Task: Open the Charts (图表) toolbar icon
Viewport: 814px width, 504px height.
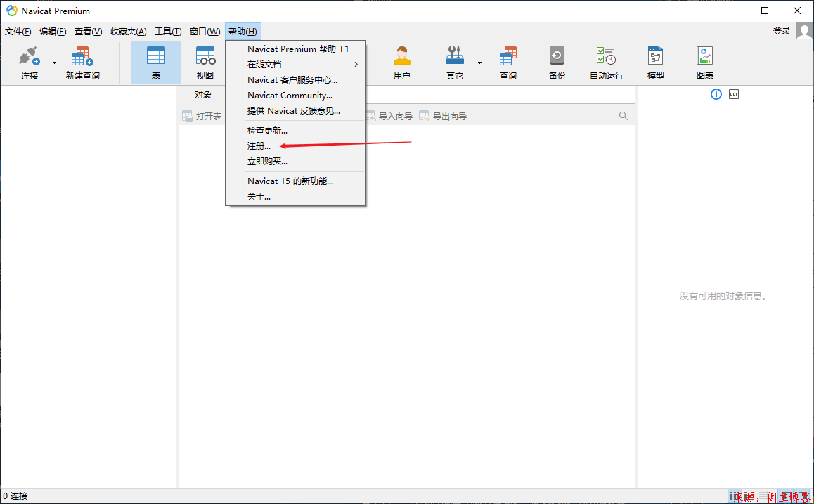Action: (705, 56)
